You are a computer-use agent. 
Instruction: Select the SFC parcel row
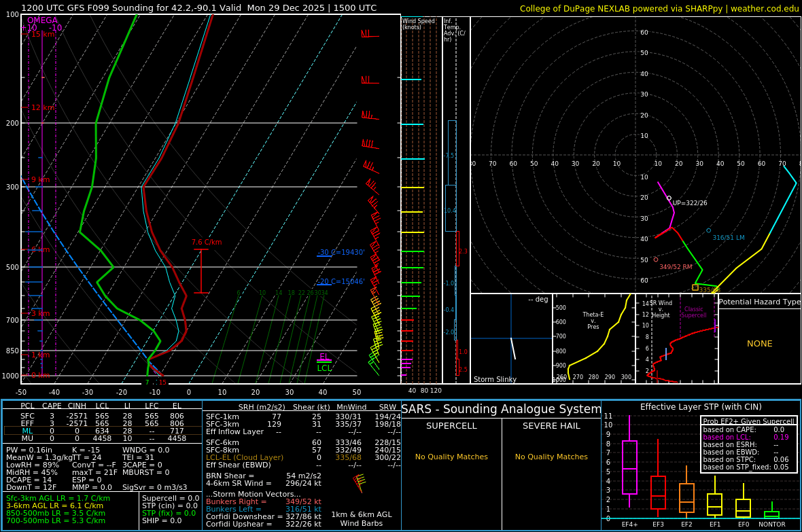(x=103, y=416)
